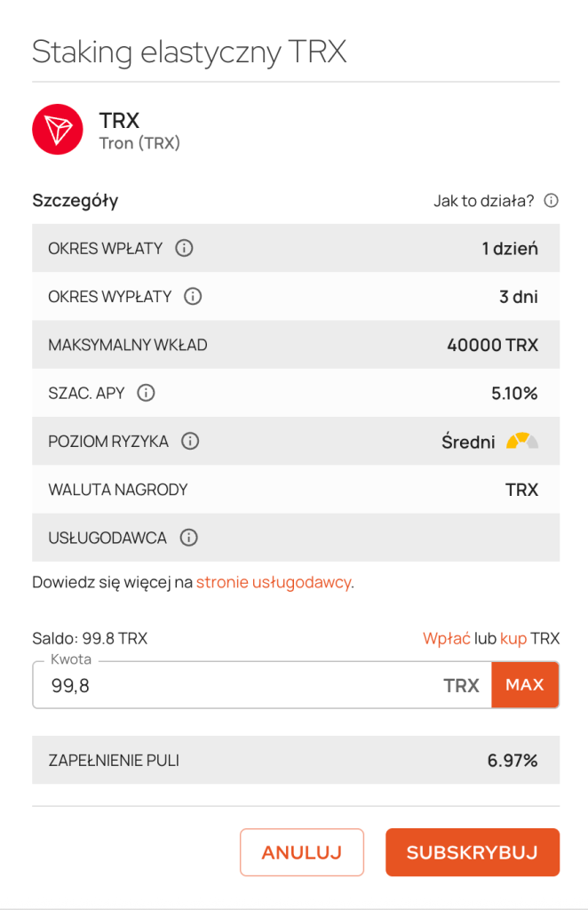
Task: Show info for OKRES WYPŁATY
Action: pyautogui.click(x=193, y=297)
